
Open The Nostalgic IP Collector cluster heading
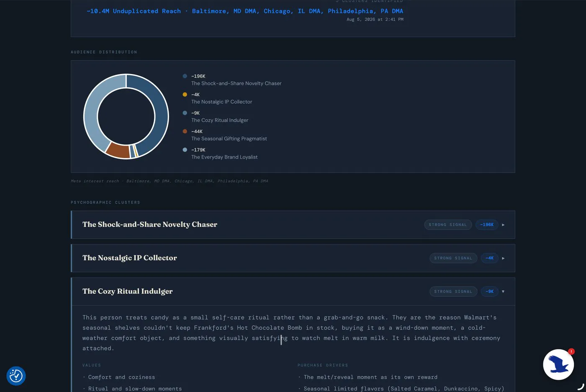click(130, 258)
